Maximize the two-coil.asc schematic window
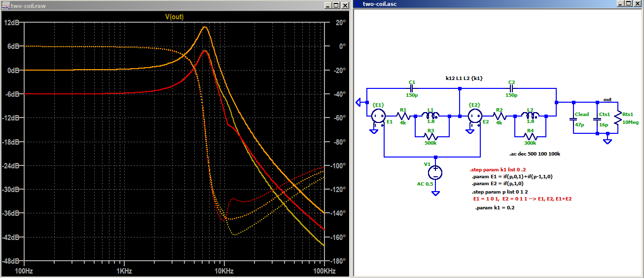The height and width of the screenshot is (278, 644). coord(630,4)
